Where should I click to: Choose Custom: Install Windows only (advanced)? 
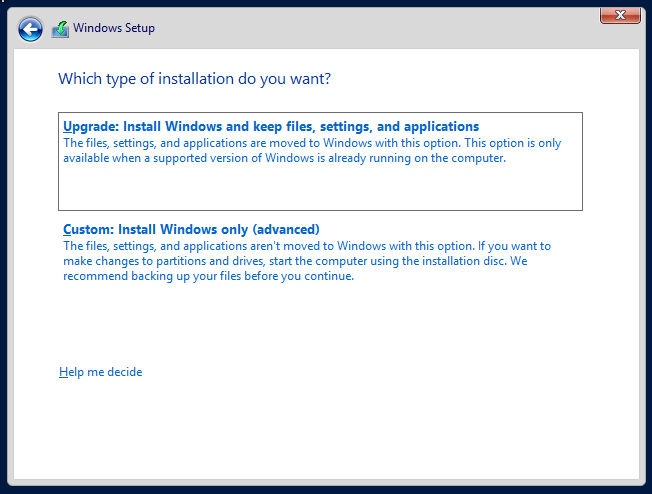[191, 229]
